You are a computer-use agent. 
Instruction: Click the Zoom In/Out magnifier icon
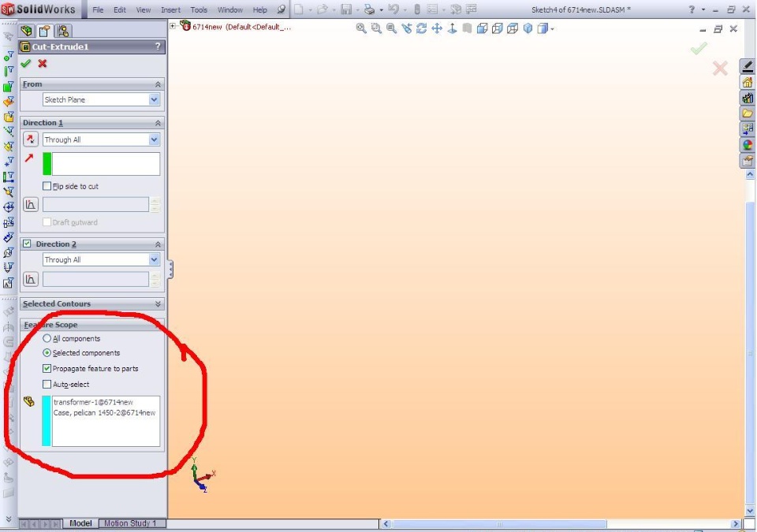click(392, 28)
